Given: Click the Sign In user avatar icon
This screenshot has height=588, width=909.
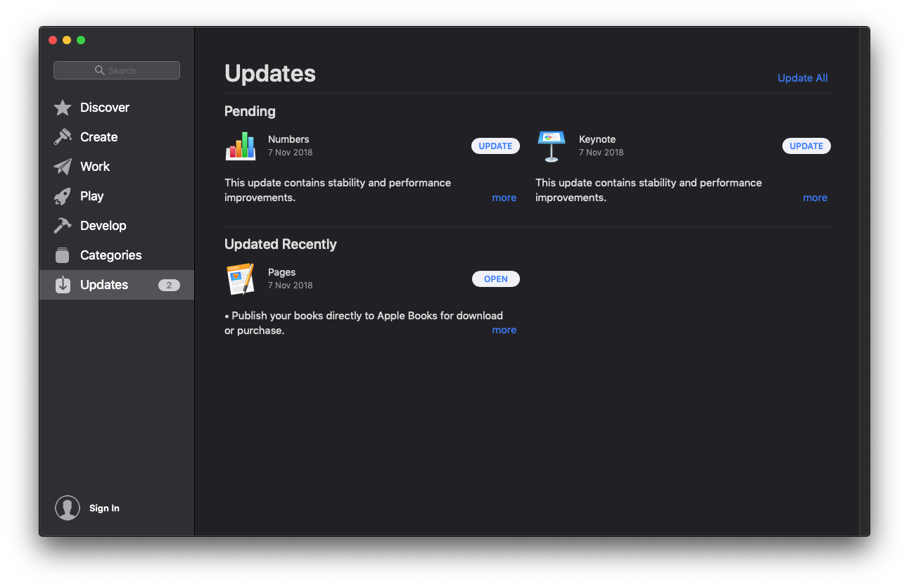Looking at the screenshot, I should tap(68, 508).
